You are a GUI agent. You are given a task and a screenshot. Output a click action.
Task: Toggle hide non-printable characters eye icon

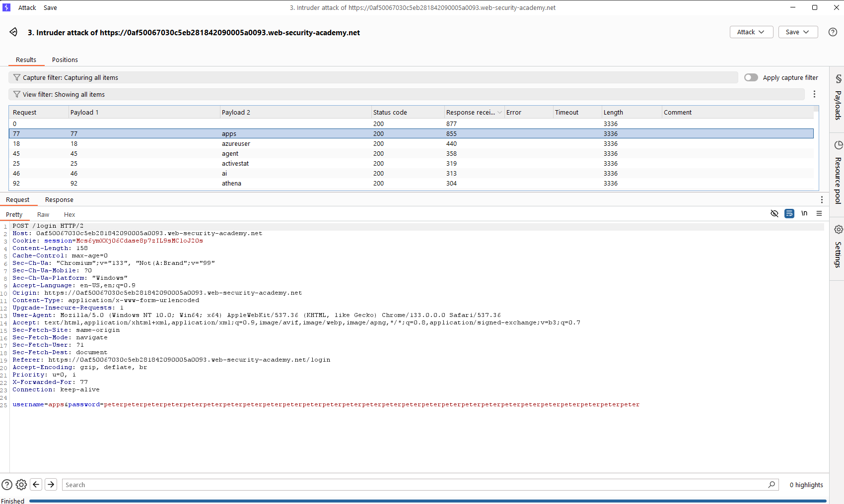click(x=774, y=213)
